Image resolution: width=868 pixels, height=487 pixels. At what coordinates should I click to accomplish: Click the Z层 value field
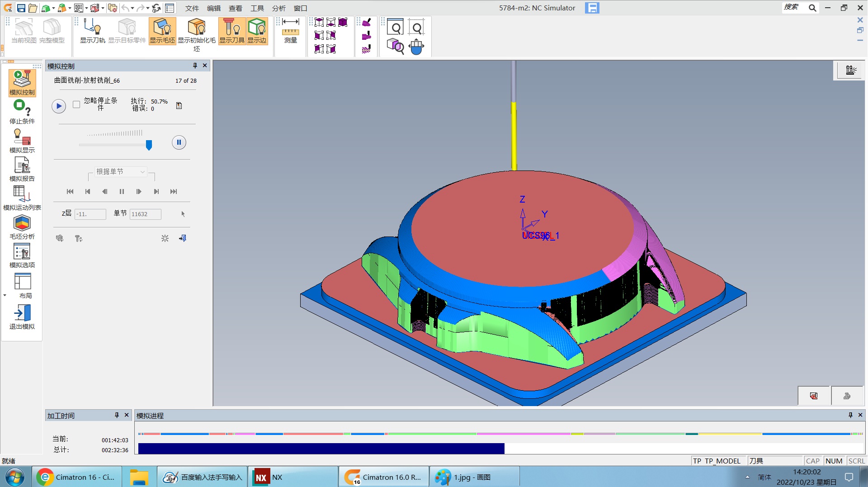tap(90, 214)
